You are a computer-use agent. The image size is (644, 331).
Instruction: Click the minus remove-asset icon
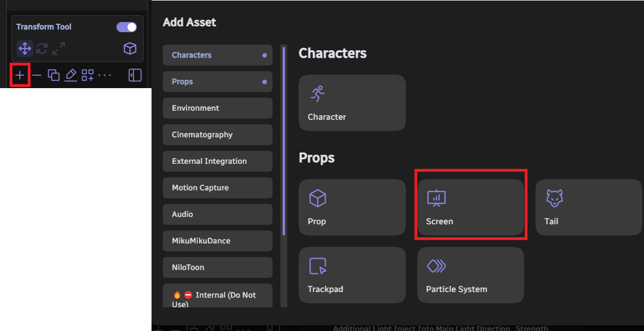(x=37, y=75)
